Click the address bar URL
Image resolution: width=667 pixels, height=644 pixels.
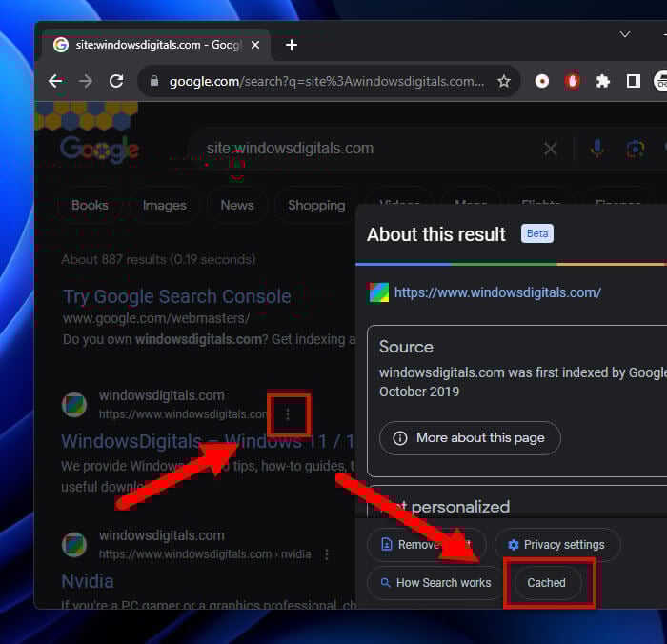coord(326,81)
